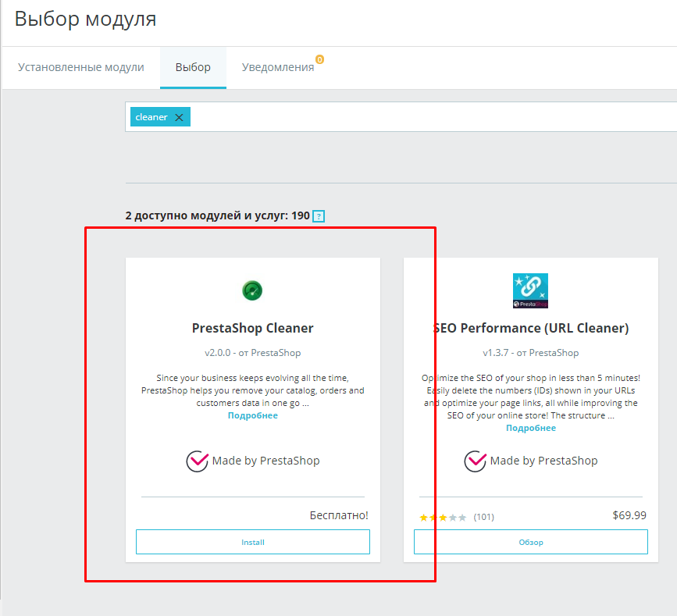677x616 pixels.
Task: Click Подробнее under SEO Performance
Action: 531,428
